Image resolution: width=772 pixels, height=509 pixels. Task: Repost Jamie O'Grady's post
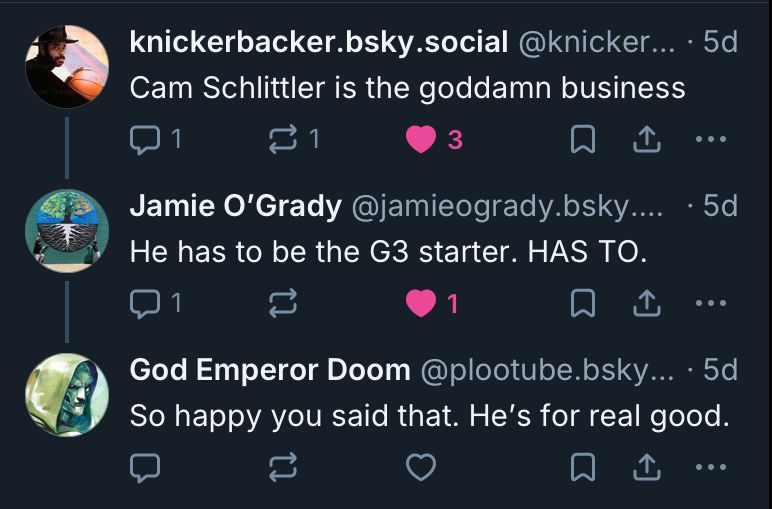point(283,303)
